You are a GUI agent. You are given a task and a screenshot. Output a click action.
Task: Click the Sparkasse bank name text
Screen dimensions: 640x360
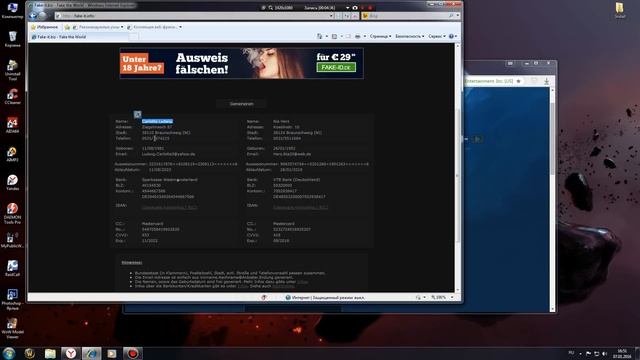coord(169,180)
